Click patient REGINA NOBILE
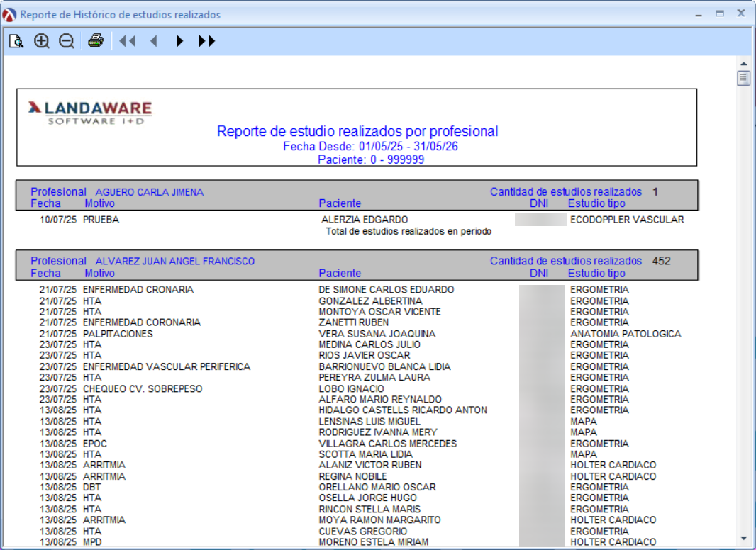The height and width of the screenshot is (550, 756). [x=352, y=477]
